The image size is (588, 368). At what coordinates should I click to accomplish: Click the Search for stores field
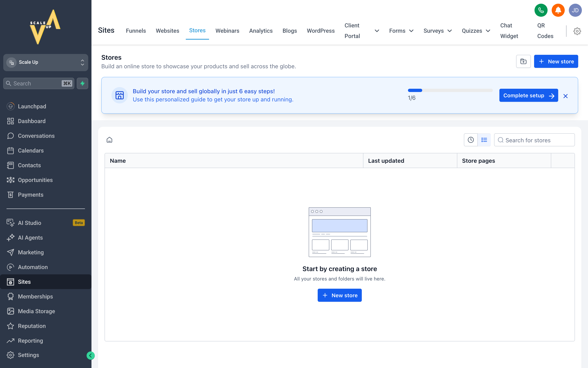click(534, 140)
